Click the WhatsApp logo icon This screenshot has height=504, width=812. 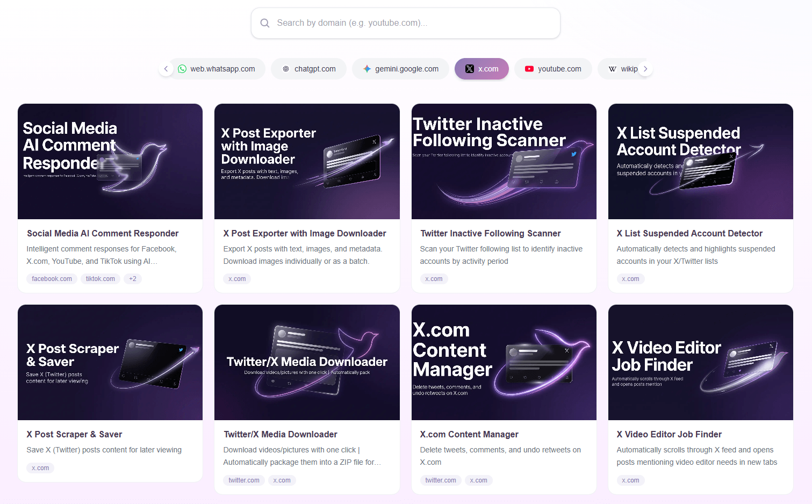click(182, 69)
